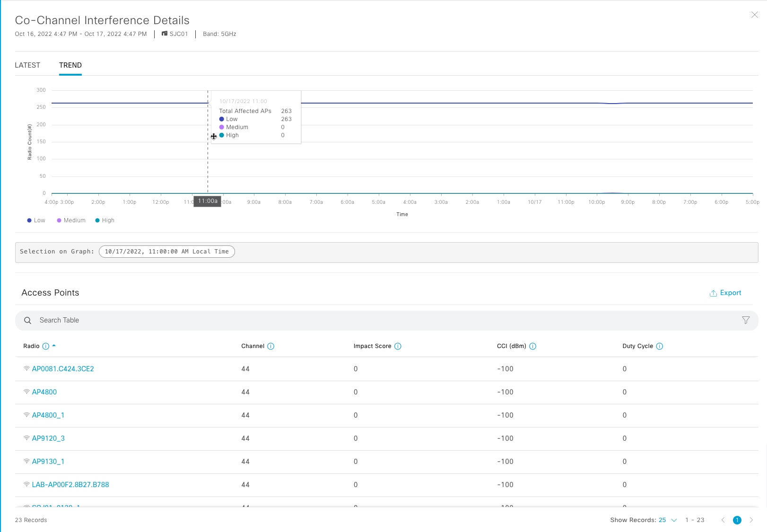The height and width of the screenshot is (532, 767).
Task: Click the info icon next to Radio column
Action: point(45,346)
